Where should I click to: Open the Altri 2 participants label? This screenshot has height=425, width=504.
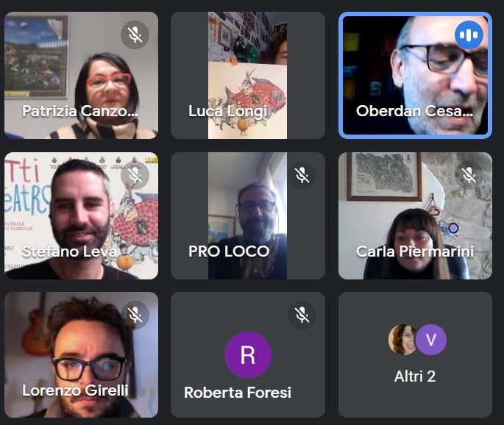click(x=415, y=376)
